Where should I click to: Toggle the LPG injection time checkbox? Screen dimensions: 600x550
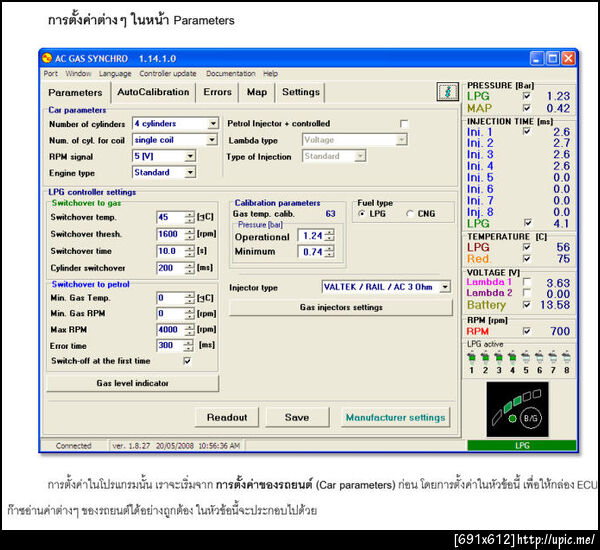coord(528,223)
